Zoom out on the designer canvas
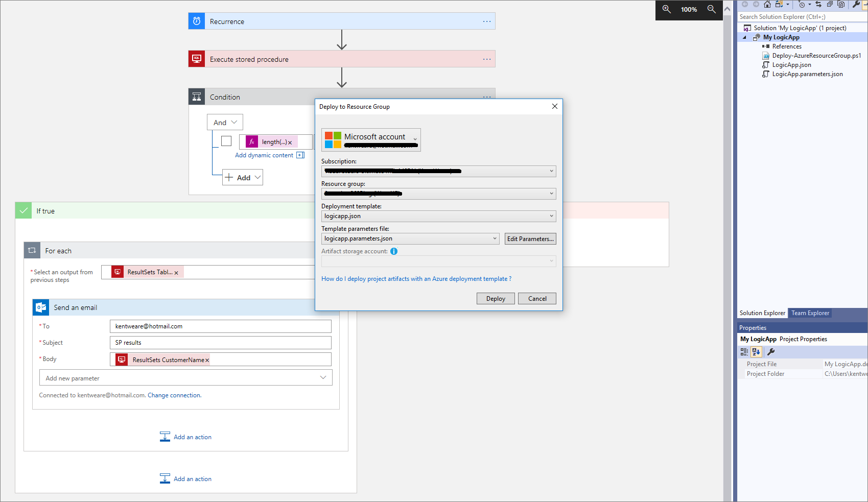Image resolution: width=868 pixels, height=502 pixels. click(x=711, y=9)
